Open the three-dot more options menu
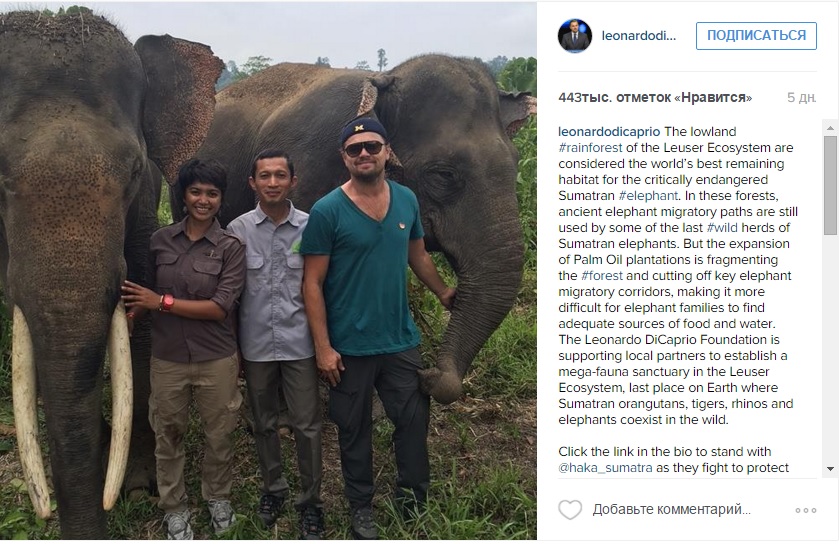 point(806,510)
